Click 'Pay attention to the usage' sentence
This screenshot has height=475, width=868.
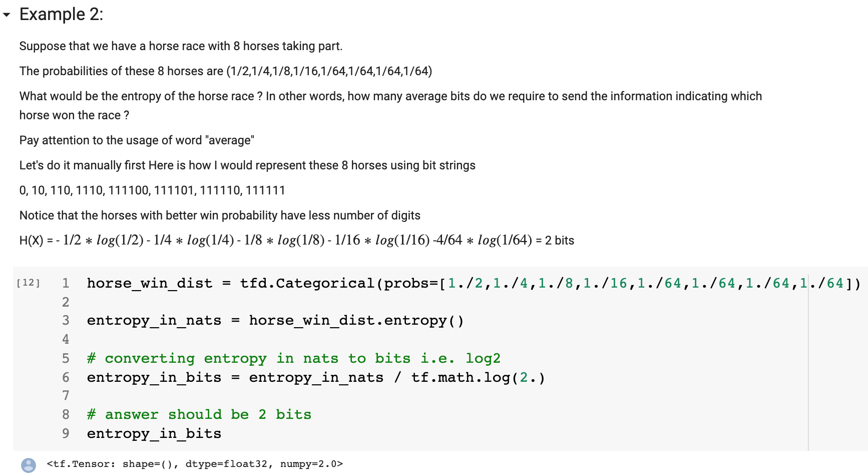(x=137, y=140)
